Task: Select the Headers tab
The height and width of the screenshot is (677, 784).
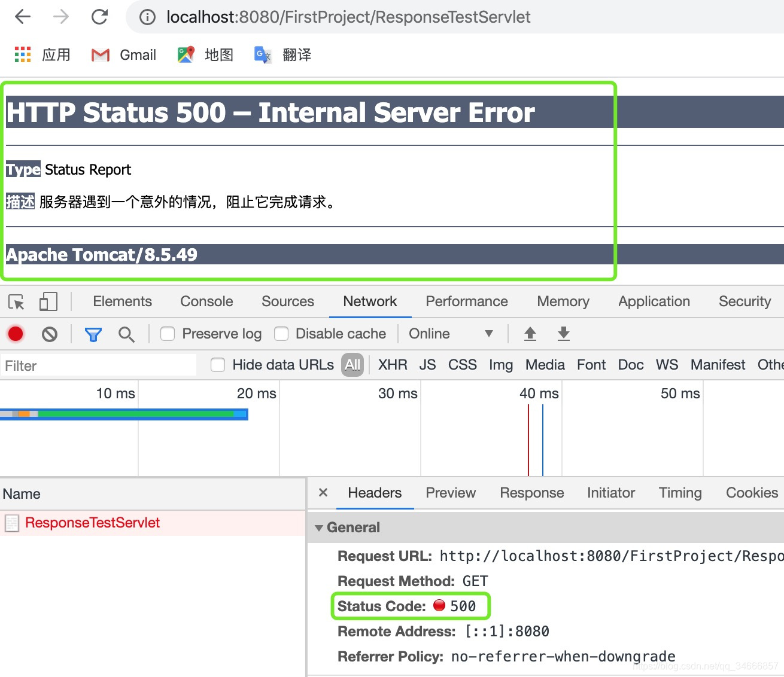Action: point(375,493)
